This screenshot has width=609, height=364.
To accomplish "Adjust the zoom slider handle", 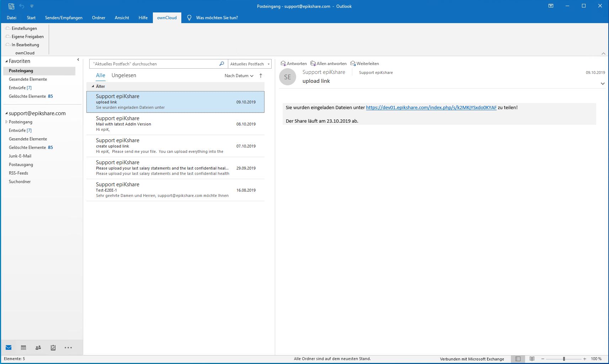I will pyautogui.click(x=564, y=359).
